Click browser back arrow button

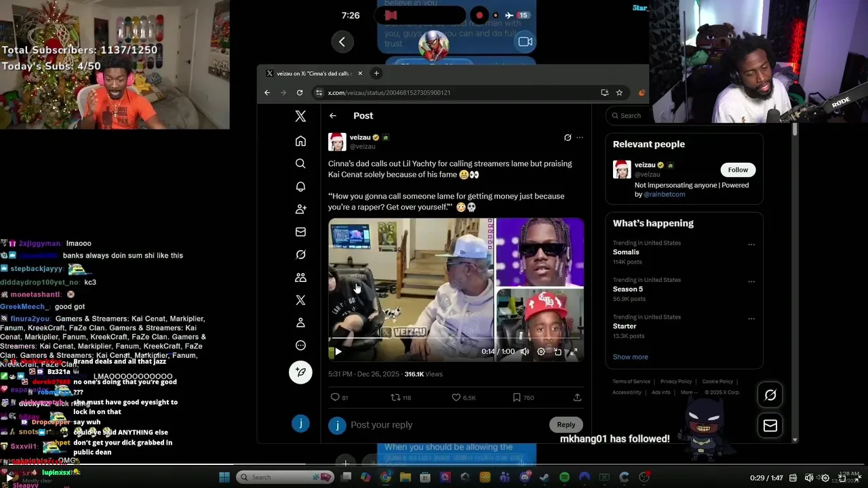pyautogui.click(x=267, y=93)
